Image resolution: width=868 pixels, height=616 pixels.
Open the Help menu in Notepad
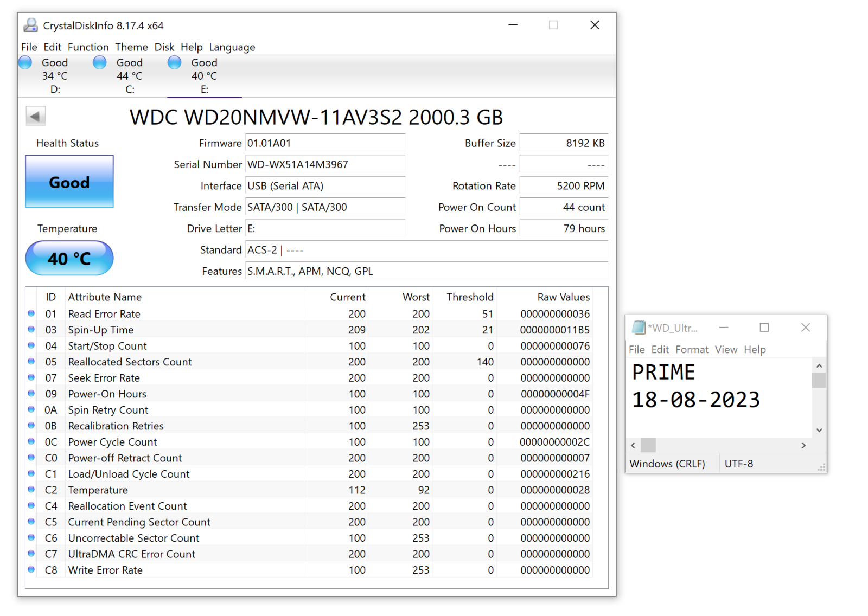tap(755, 350)
